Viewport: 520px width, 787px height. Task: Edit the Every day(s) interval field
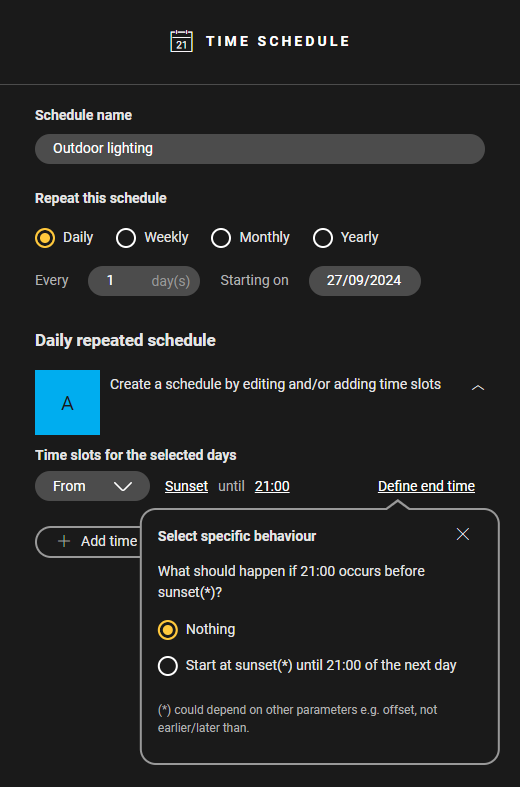pyautogui.click(x=144, y=281)
